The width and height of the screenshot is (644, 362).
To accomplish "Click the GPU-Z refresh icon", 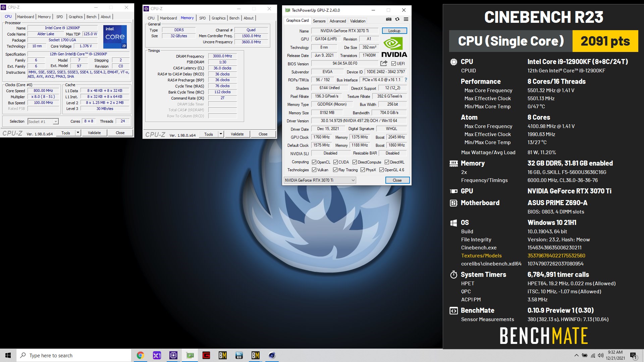I will (397, 19).
